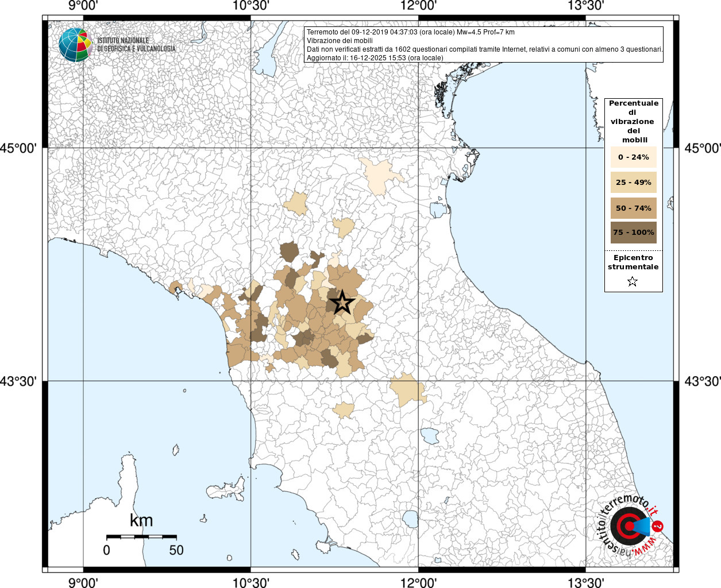Select the 50 - 74% legend swatch
The height and width of the screenshot is (588, 721).
tap(634, 208)
